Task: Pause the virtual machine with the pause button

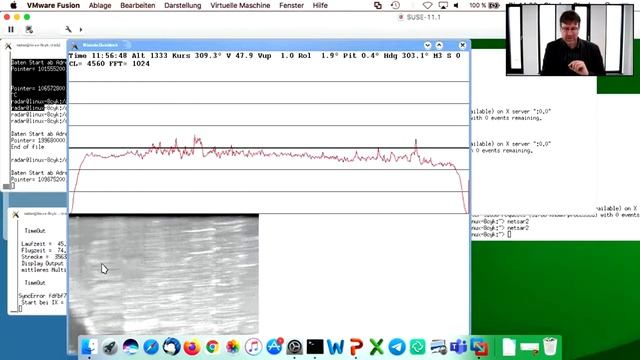Action: tap(11, 29)
